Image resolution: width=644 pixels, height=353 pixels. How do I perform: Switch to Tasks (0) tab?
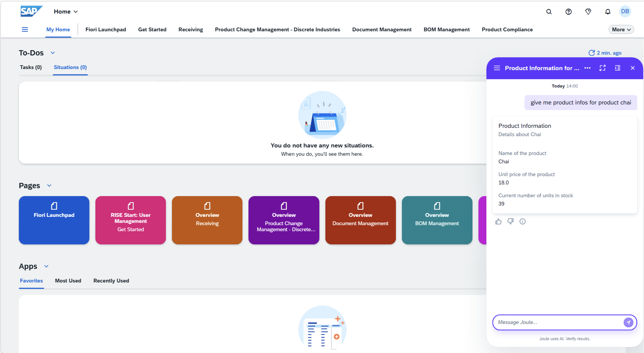[31, 67]
